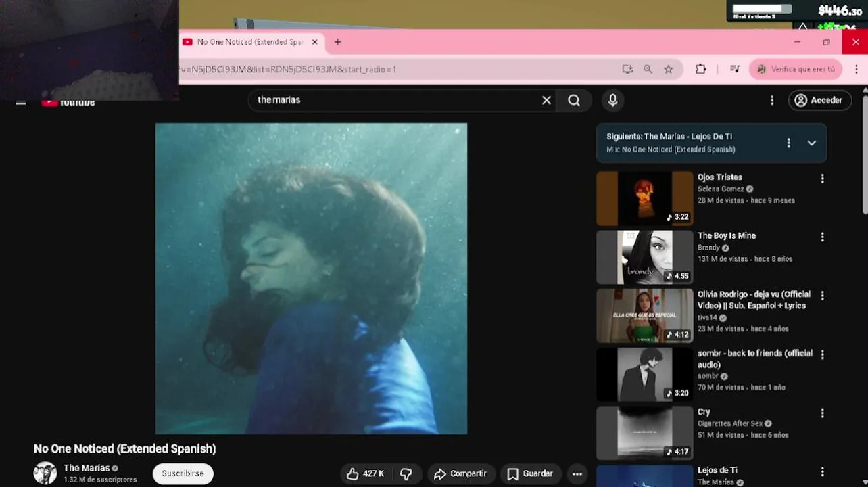Open options for The Boy Is Mine
868x487 pixels.
[x=822, y=237]
